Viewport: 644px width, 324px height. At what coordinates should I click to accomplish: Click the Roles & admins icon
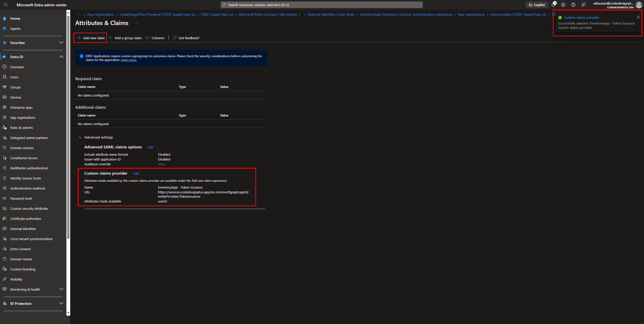pyautogui.click(x=5, y=127)
